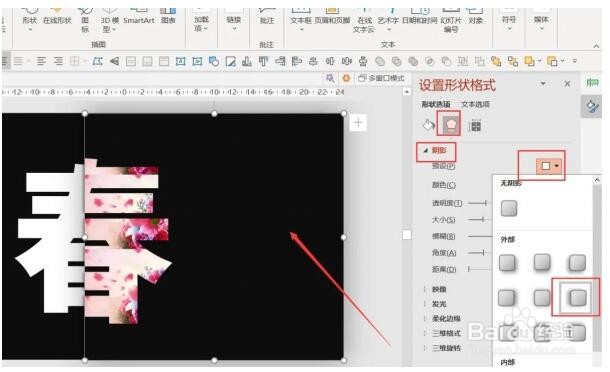610x372 pixels.
Task: Select the Effects pentagon icon
Action: tap(450, 125)
